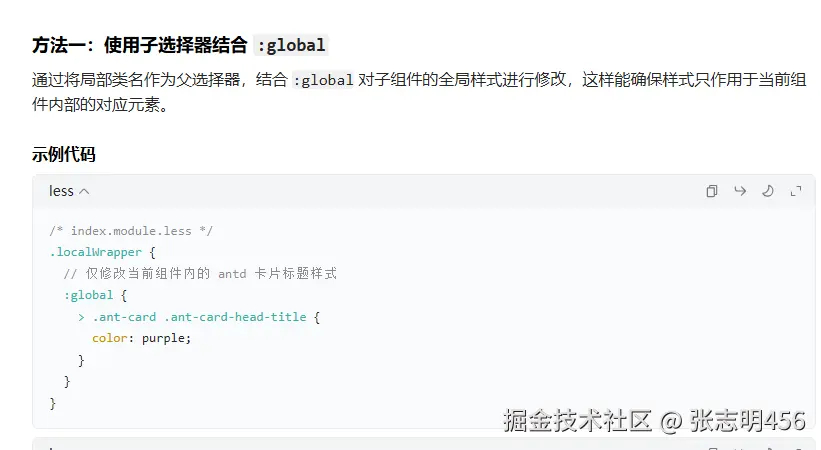Click the 掘金技术社区 watermark text
The image size is (821, 450).
[x=577, y=421]
